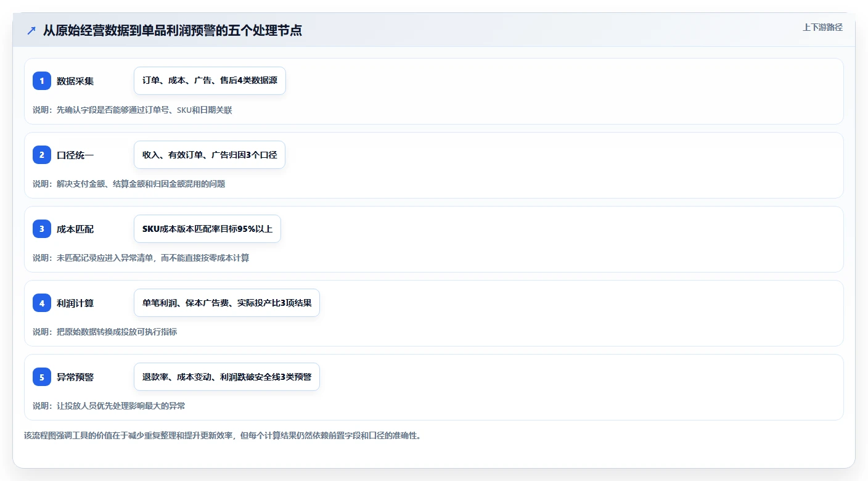Image resolution: width=868 pixels, height=481 pixels.
Task: Click the step 3 number badge
Action: [x=42, y=229]
